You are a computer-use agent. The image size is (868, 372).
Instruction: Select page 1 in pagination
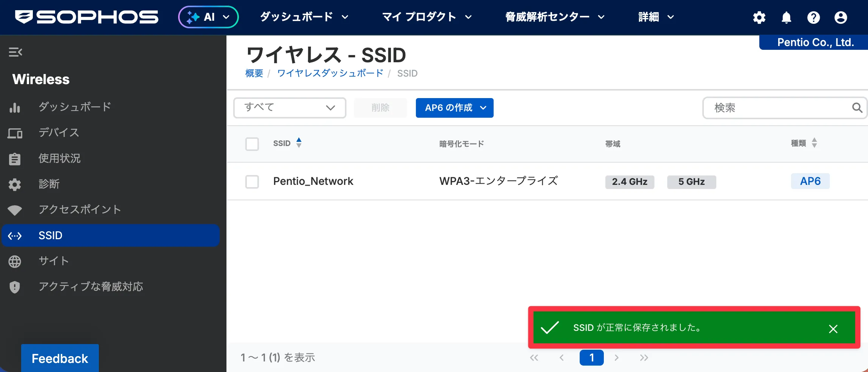tap(592, 358)
